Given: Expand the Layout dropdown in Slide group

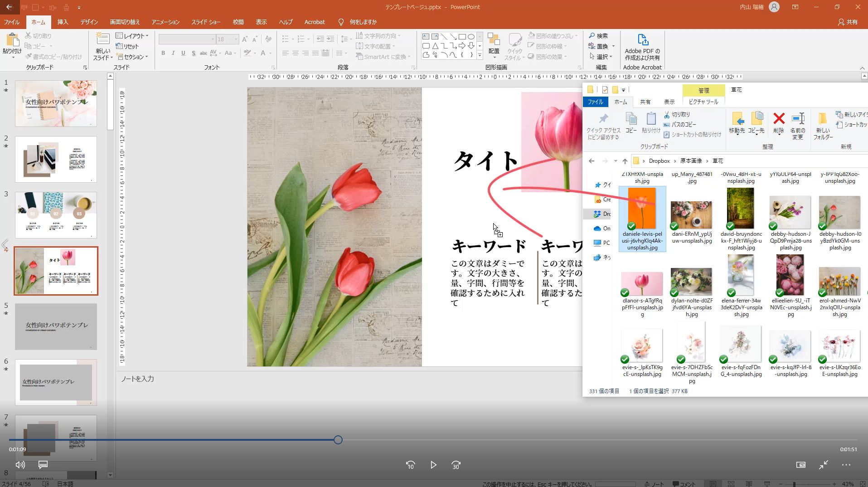Looking at the screenshot, I should pos(132,36).
